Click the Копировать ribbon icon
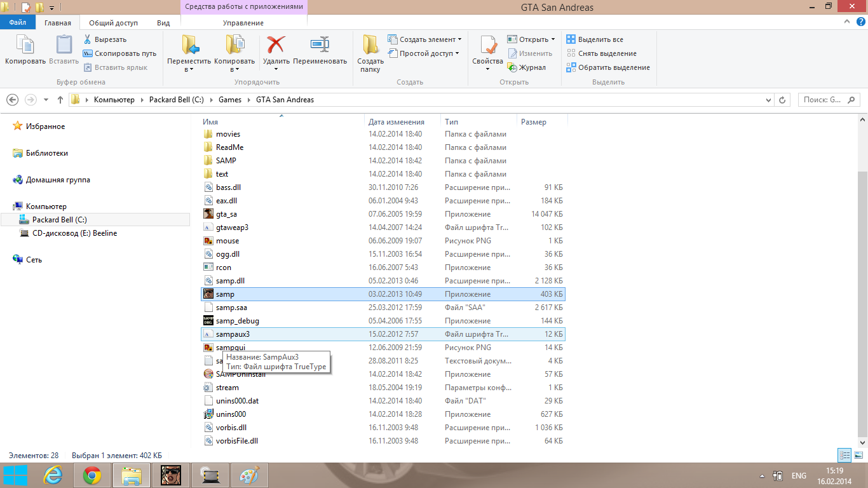This screenshot has width=868, height=488. [x=25, y=50]
